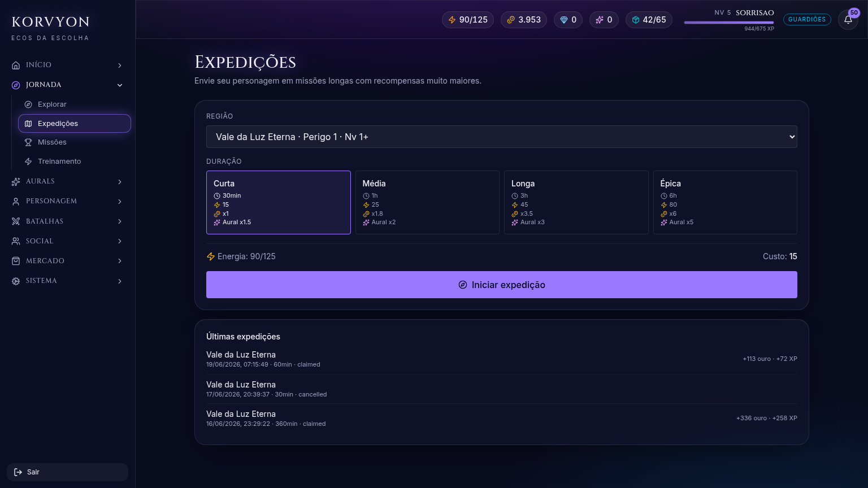Select the Longa 3h duration option

click(x=576, y=202)
